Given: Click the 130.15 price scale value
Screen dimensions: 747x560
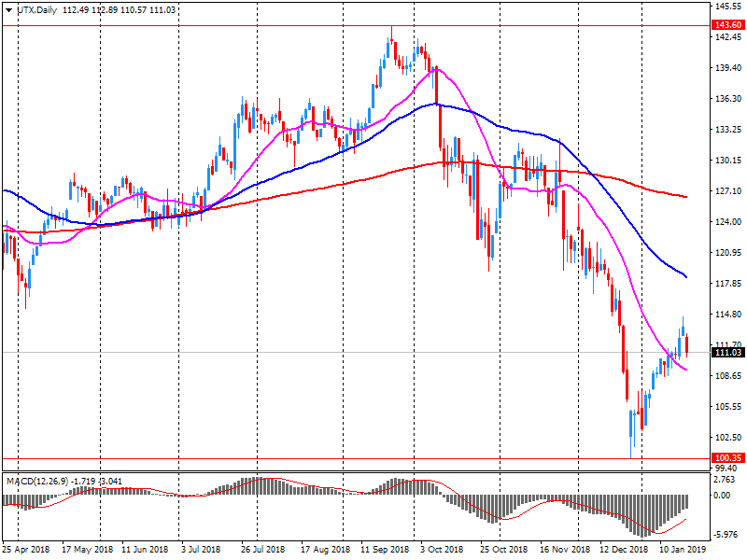Looking at the screenshot, I should tap(729, 161).
